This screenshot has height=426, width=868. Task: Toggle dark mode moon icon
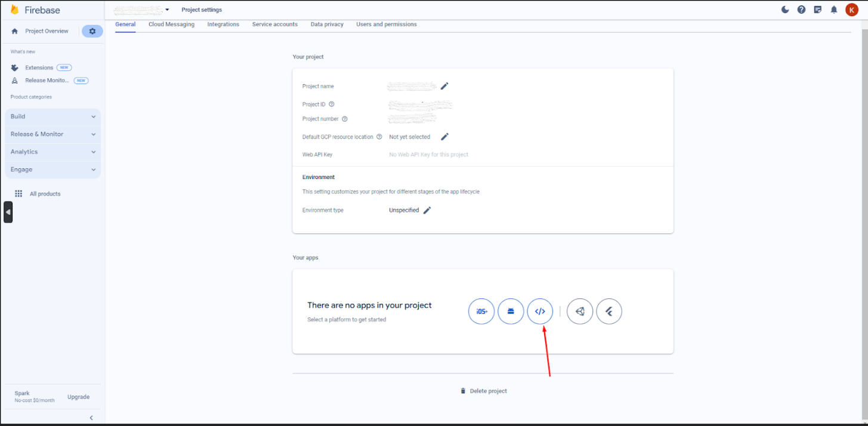click(785, 10)
